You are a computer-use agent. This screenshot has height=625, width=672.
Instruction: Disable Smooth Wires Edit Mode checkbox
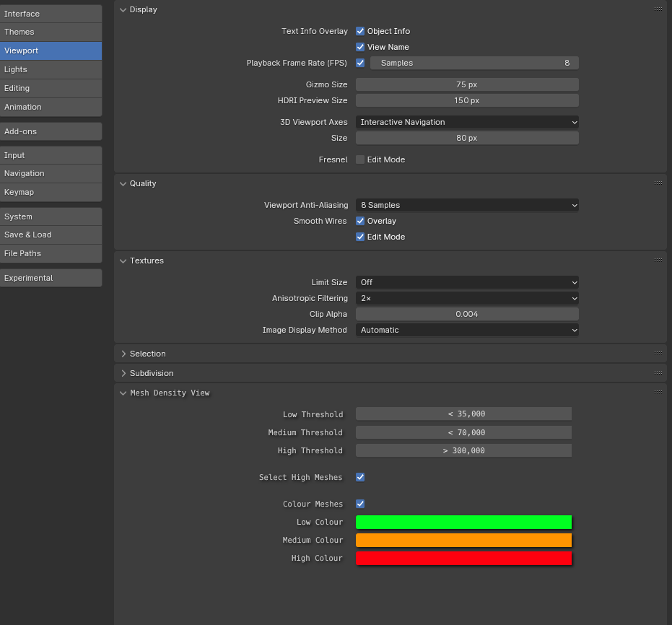click(x=360, y=237)
